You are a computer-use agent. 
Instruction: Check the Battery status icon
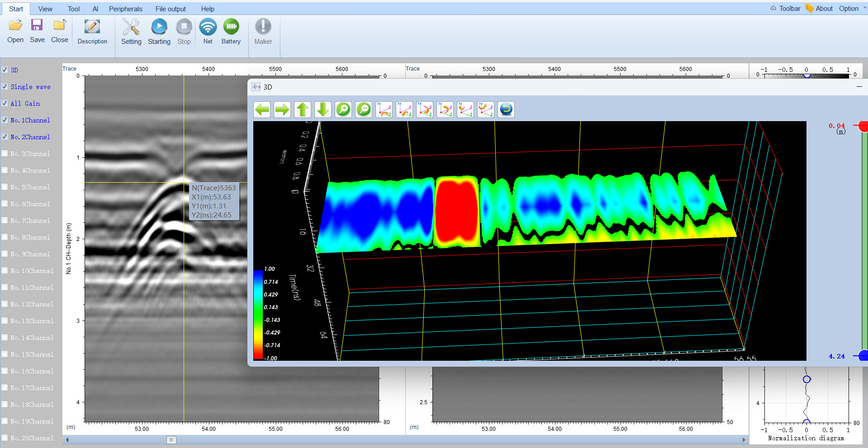[231, 27]
